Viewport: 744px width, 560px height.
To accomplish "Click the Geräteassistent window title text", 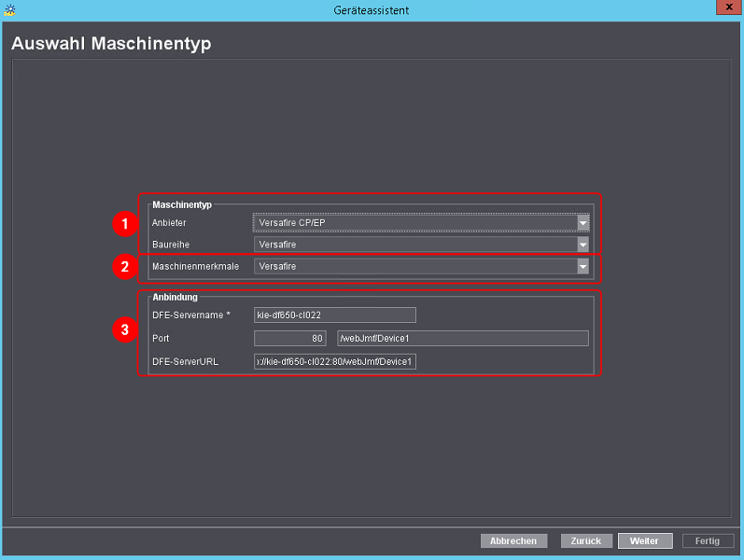I will click(371, 9).
